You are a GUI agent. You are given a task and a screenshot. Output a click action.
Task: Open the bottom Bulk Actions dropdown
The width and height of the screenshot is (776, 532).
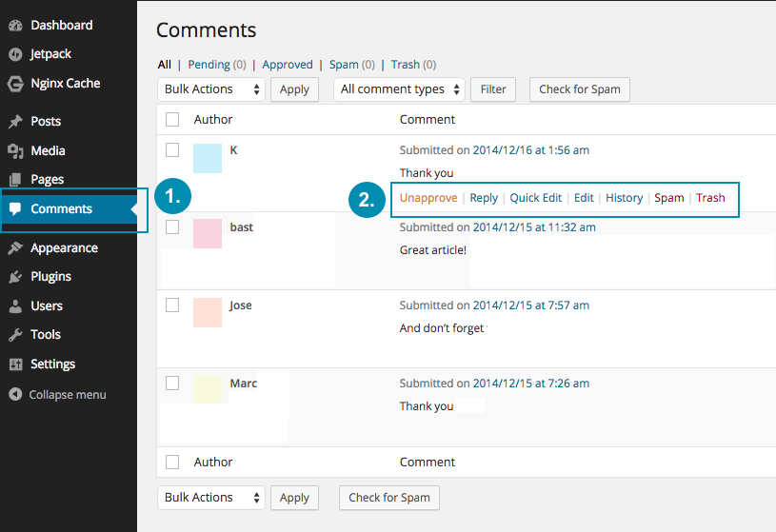pos(210,498)
